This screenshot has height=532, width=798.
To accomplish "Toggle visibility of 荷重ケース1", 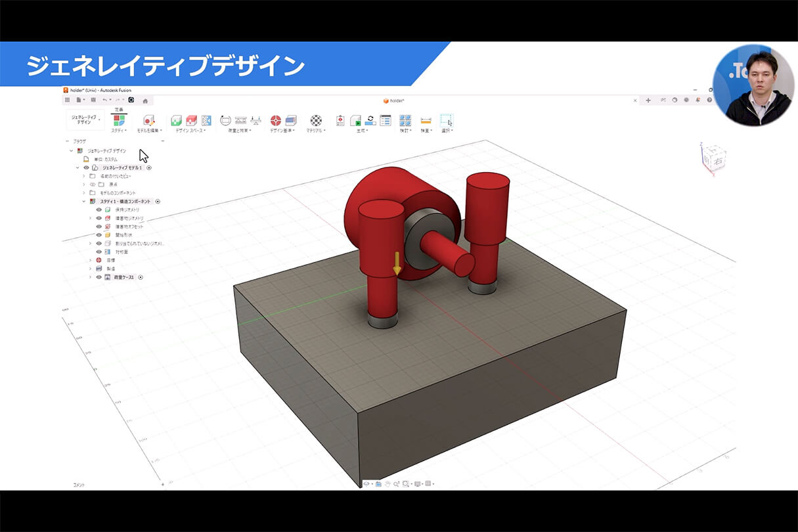I will 99,277.
